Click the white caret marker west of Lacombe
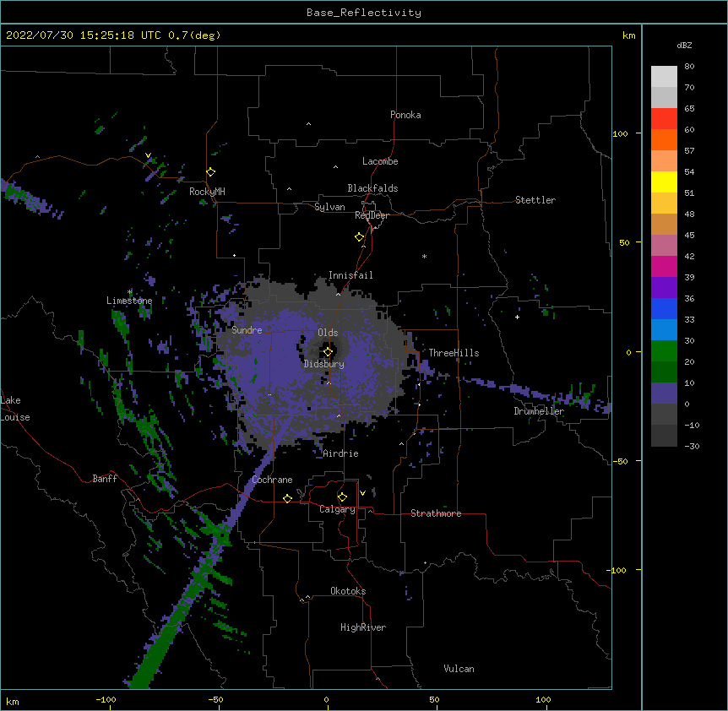The width and height of the screenshot is (728, 711). pos(335,167)
